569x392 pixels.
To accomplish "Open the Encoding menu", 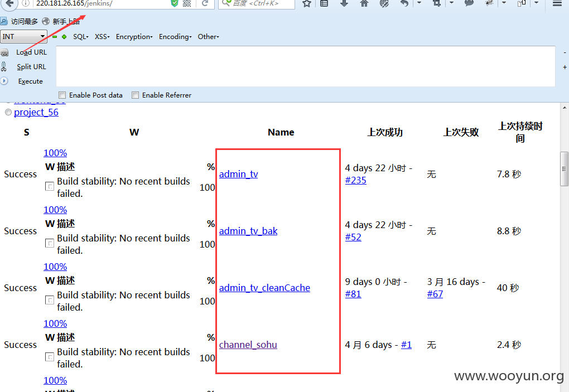I will click(175, 37).
